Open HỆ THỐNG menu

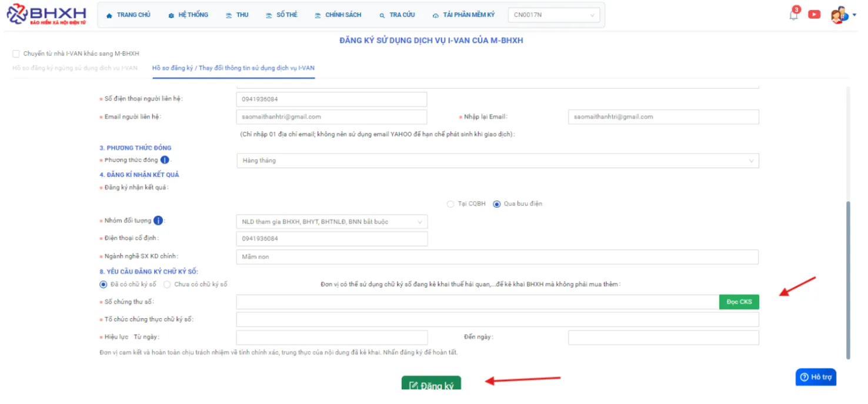pyautogui.click(x=188, y=15)
